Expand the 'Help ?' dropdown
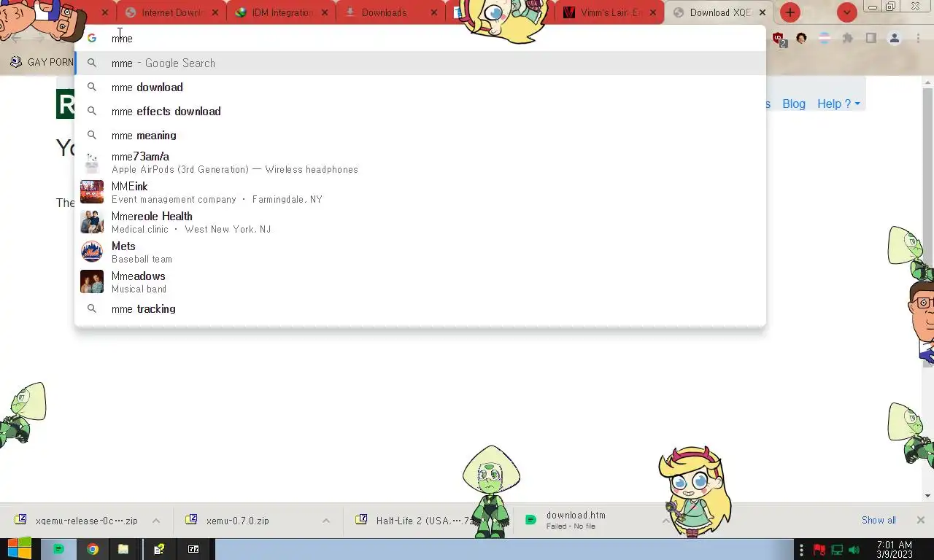The image size is (934, 560). click(838, 104)
